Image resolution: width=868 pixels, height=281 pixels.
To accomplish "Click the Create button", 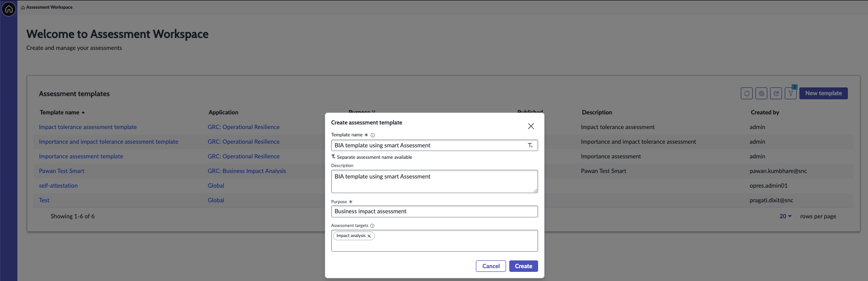I will tap(523, 266).
